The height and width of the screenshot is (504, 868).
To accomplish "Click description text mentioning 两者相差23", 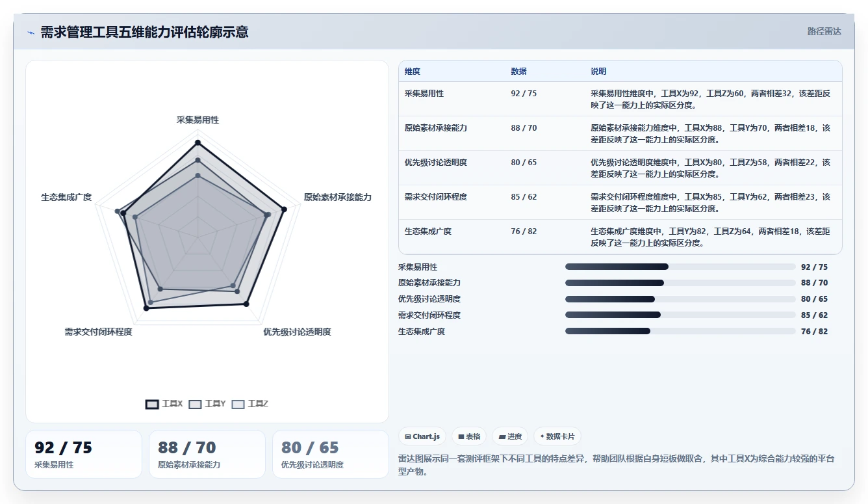I will 711,202.
